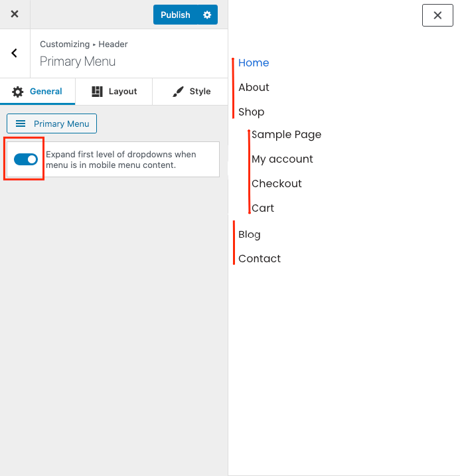Open publish settings gear icon
Image resolution: width=460 pixels, height=476 pixels.
click(x=207, y=15)
